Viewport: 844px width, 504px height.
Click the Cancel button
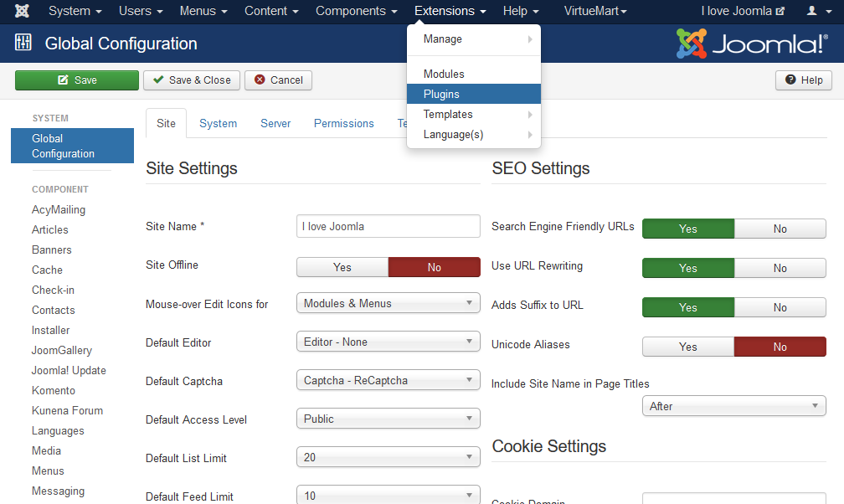tap(278, 80)
